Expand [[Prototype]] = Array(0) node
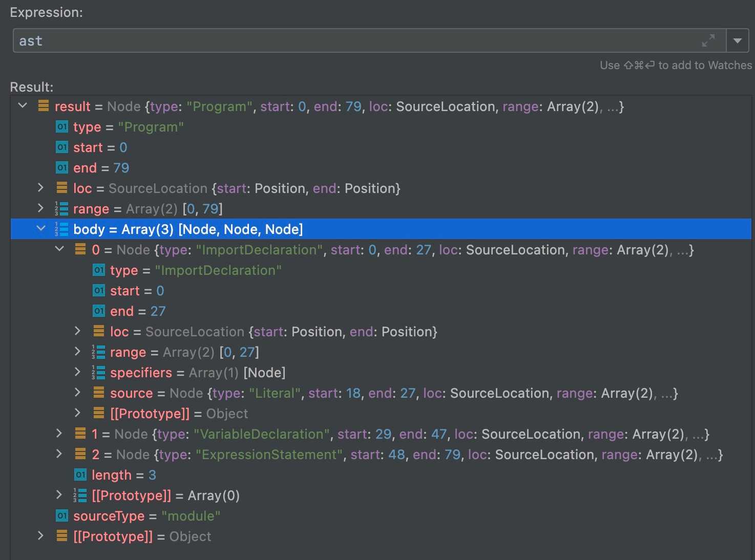The width and height of the screenshot is (755, 560). 59,495
